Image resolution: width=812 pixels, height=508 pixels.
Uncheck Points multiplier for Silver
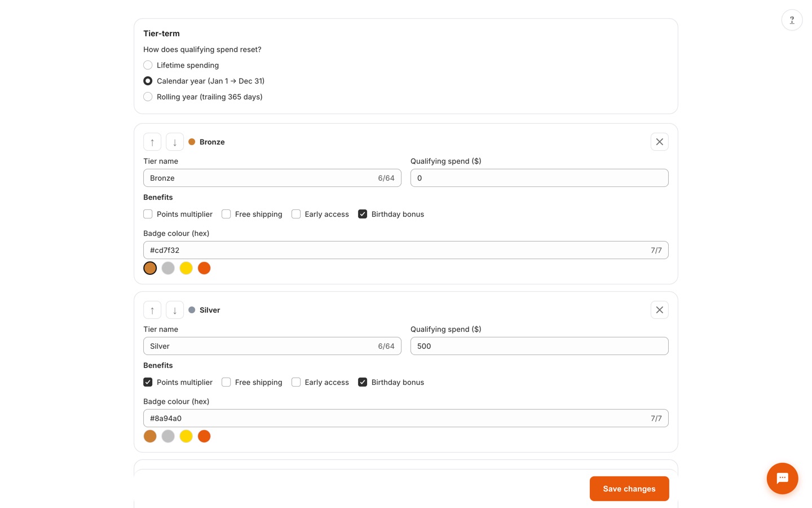click(x=148, y=382)
